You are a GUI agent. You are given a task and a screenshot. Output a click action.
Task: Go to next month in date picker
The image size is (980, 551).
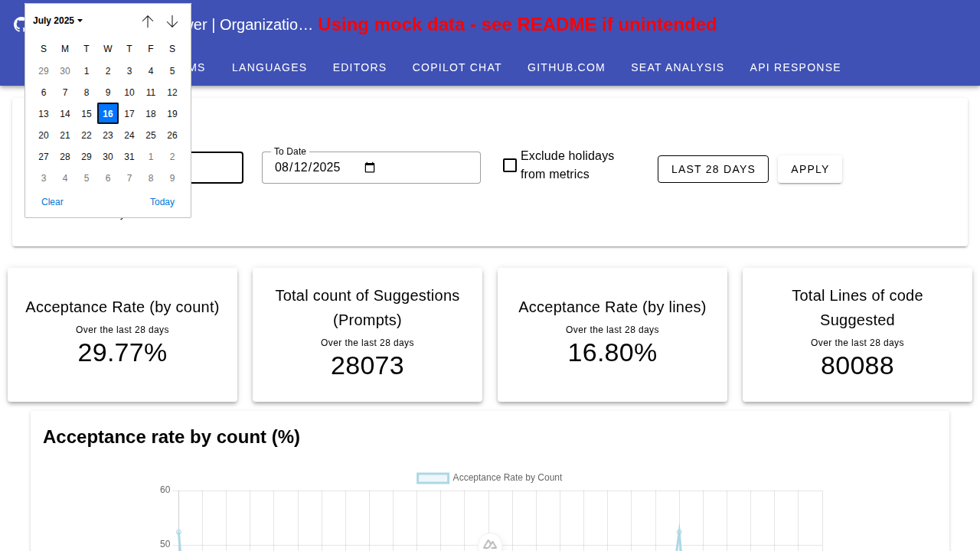point(172,21)
